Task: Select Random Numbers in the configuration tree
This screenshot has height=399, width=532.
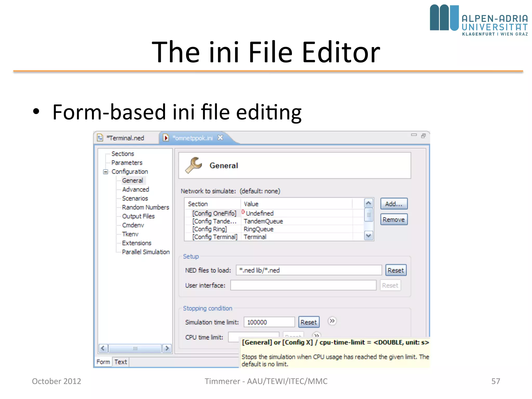Action: [x=145, y=207]
